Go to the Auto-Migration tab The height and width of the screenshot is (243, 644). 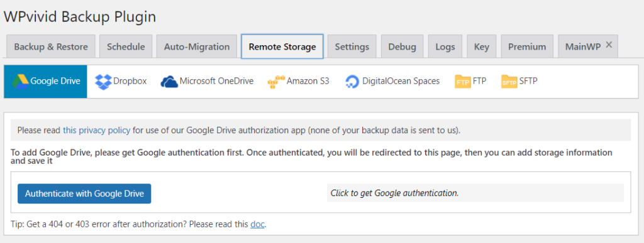tap(197, 46)
